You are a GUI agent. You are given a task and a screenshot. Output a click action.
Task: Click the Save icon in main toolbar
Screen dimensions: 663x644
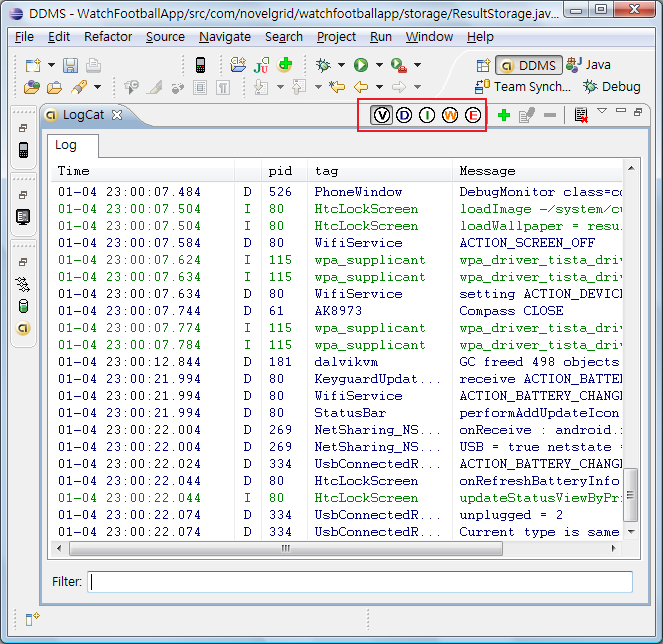70,65
